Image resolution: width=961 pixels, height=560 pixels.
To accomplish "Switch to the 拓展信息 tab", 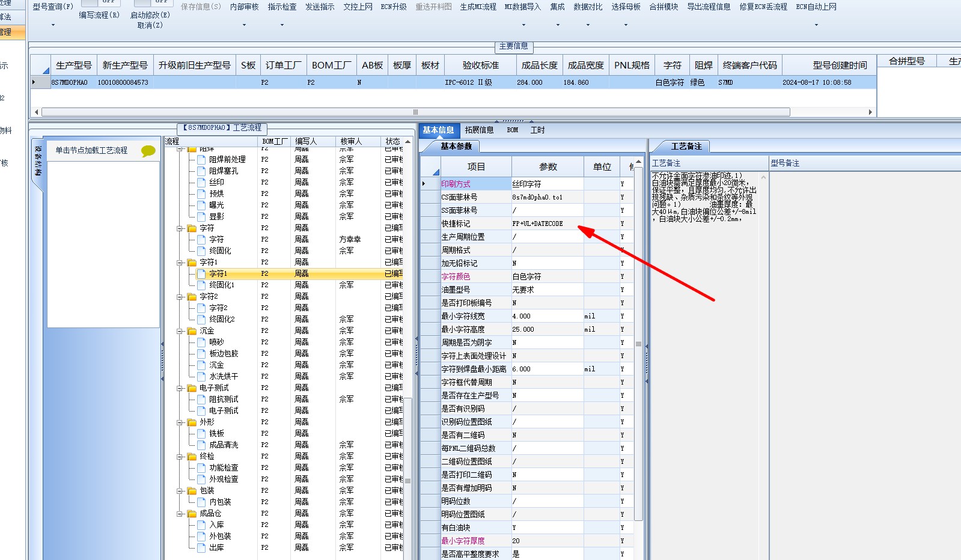I will coord(479,130).
